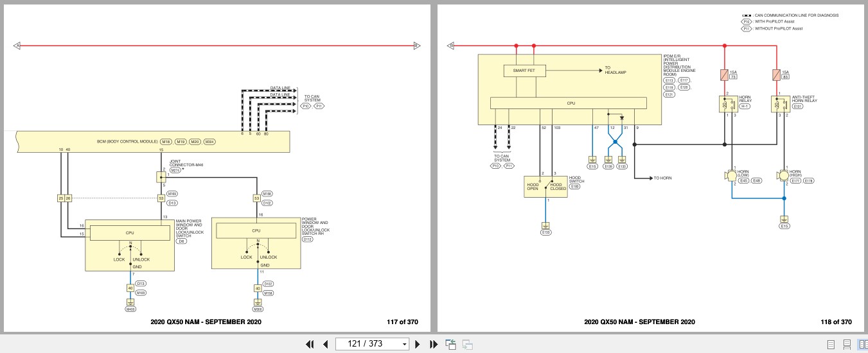
Task: Go to the previous page
Action: (x=326, y=344)
